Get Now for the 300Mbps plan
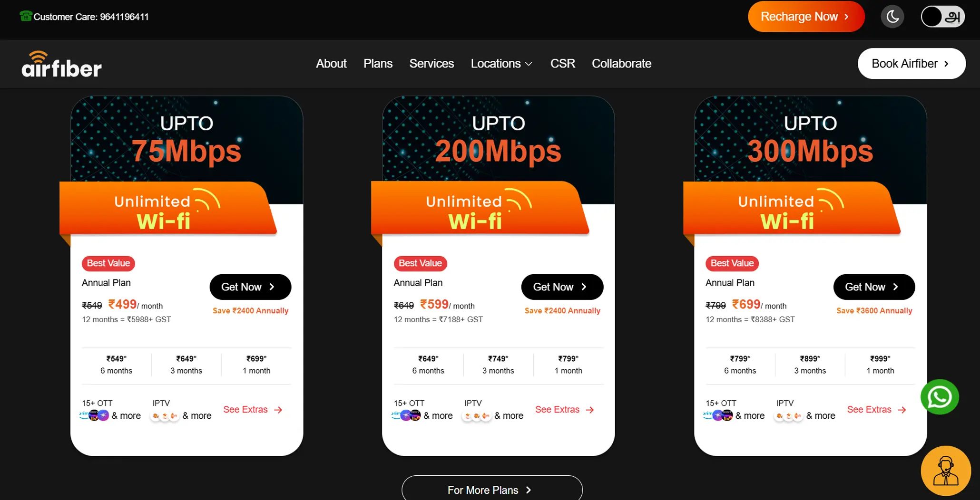Image resolution: width=980 pixels, height=500 pixels. point(874,287)
